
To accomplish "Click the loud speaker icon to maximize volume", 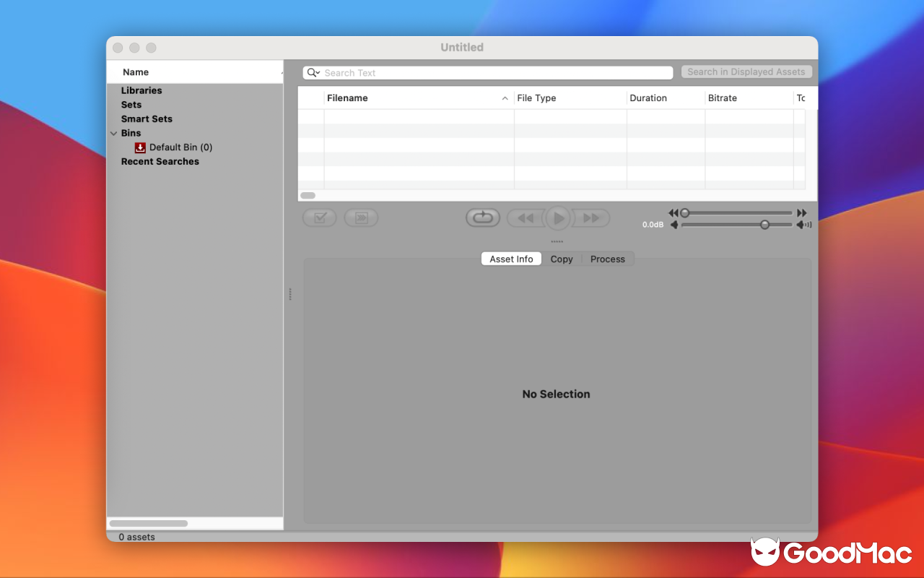I will tap(803, 225).
